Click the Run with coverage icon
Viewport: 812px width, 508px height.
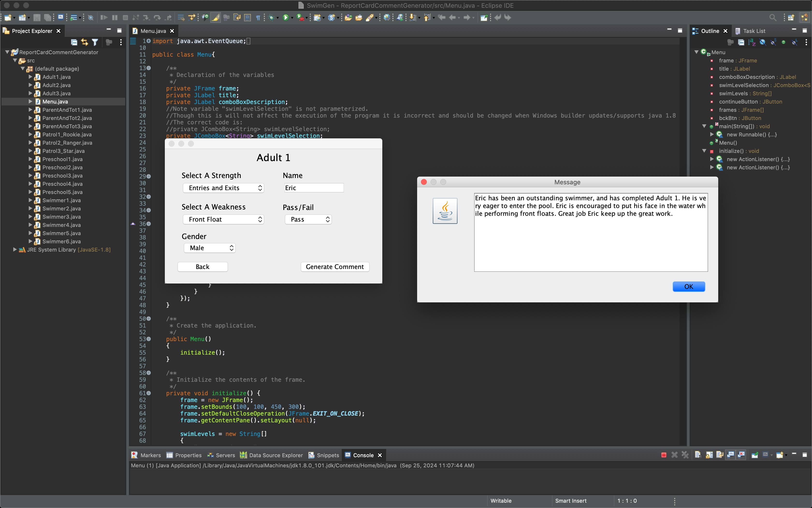[x=300, y=17]
